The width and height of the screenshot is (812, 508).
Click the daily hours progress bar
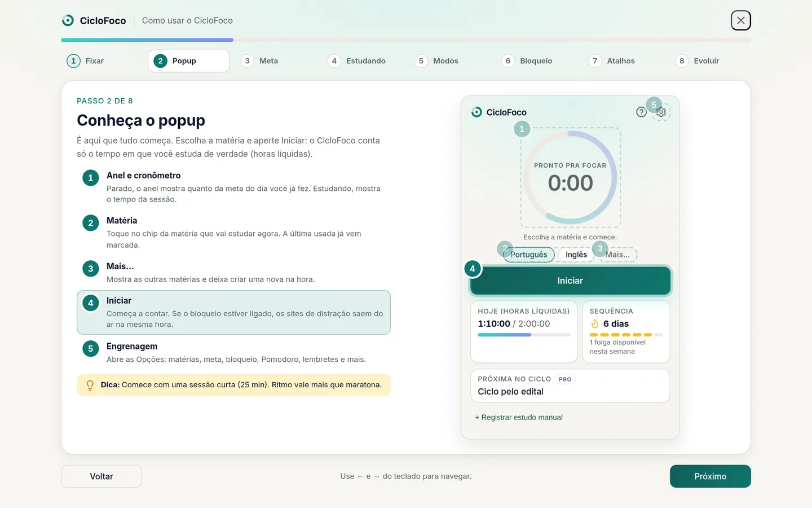click(x=524, y=335)
